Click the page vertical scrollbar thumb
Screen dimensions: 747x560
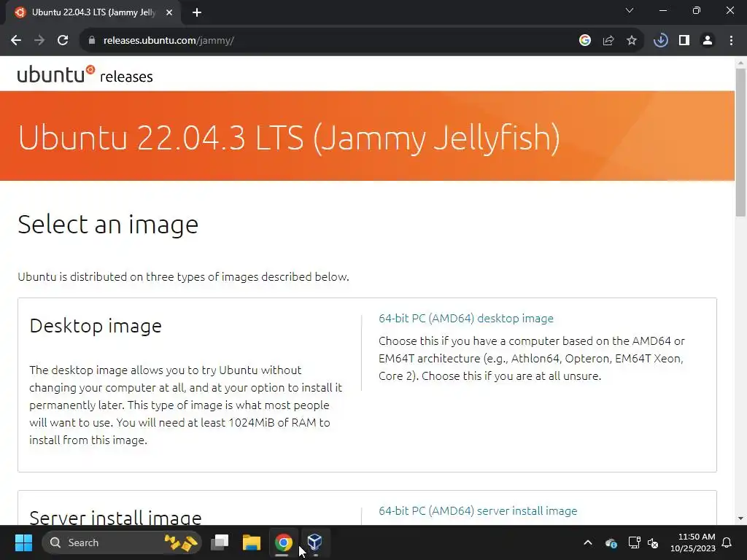pyautogui.click(x=740, y=142)
